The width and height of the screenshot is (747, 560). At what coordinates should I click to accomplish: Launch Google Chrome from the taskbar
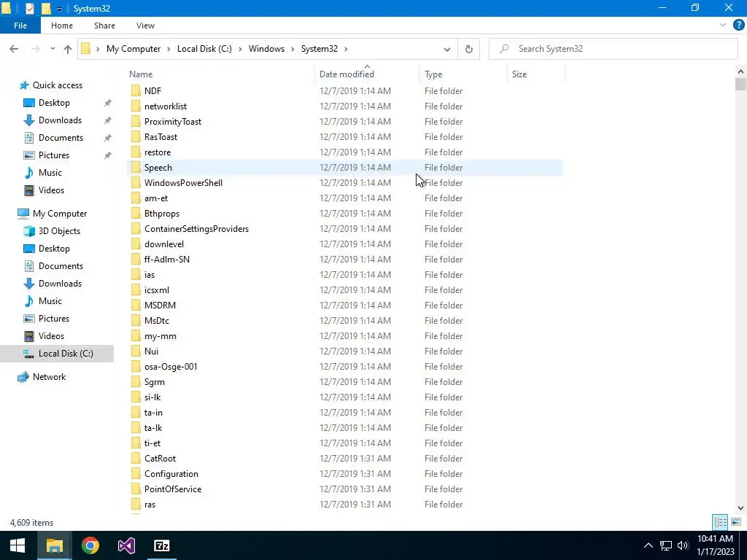[90, 545]
